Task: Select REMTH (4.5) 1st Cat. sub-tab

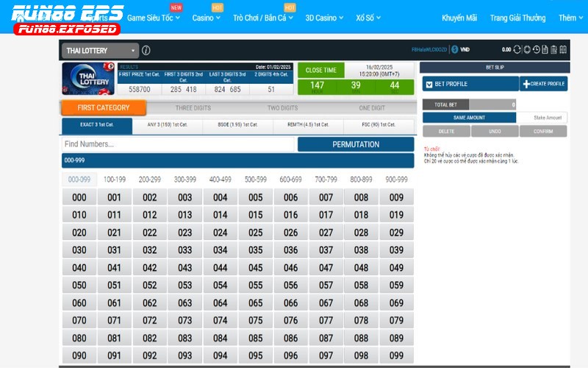Action: pos(308,125)
